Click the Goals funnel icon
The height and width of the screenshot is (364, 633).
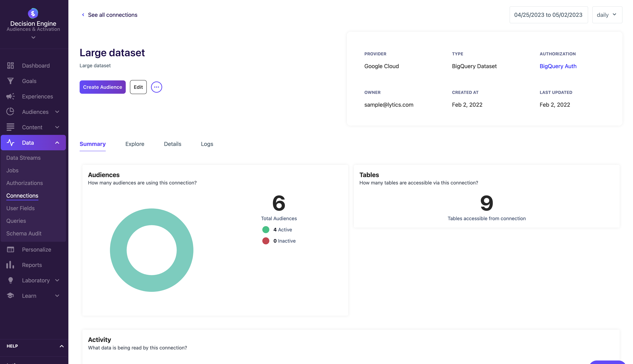[x=10, y=81]
